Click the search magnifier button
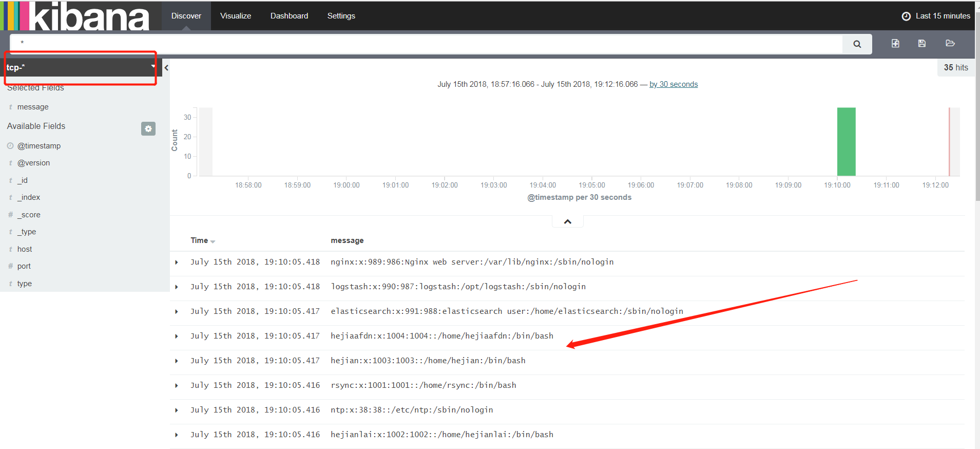This screenshot has width=980, height=449. pos(857,44)
